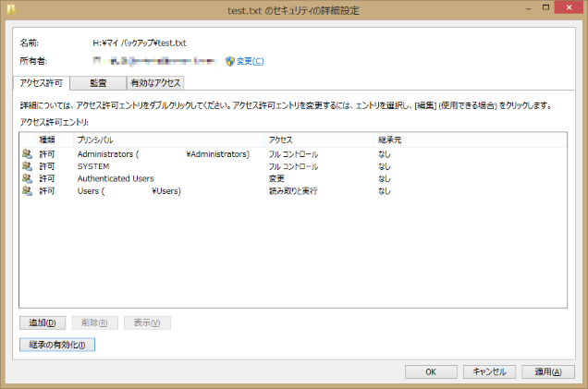This screenshot has width=588, height=389.
Task: Click the user-group icon beside SYSTEM
Action: pos(27,166)
